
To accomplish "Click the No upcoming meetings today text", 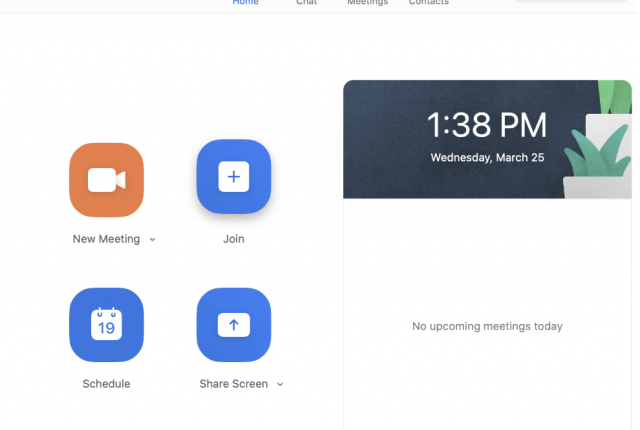I will click(487, 326).
